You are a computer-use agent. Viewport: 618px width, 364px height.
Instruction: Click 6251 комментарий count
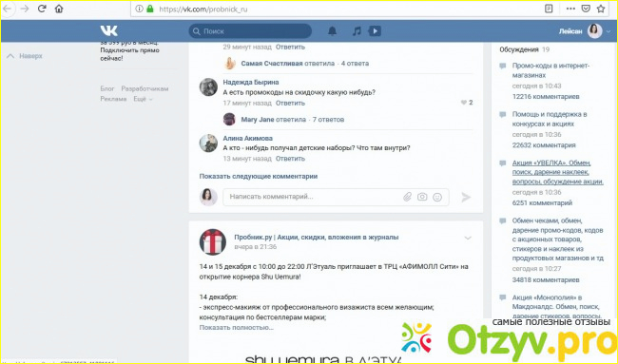pos(542,203)
